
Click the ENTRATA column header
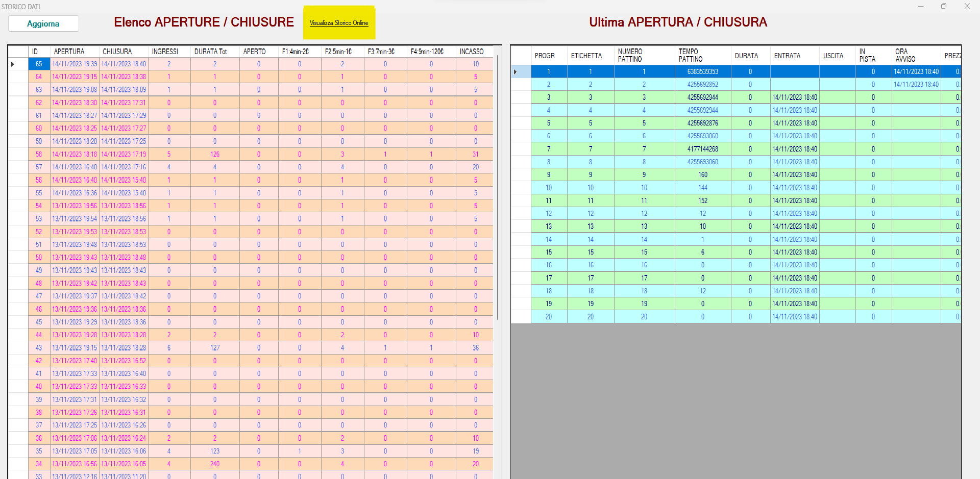tap(787, 56)
